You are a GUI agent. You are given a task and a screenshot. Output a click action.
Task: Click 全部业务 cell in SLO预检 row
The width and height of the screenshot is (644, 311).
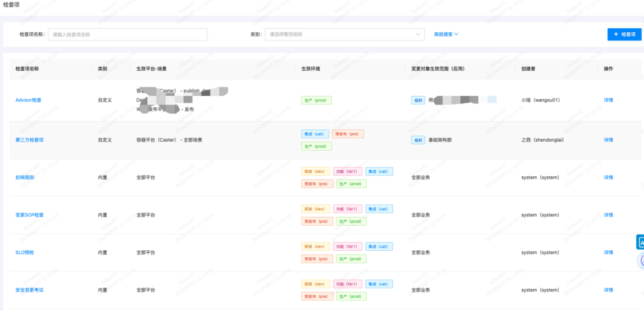pyautogui.click(x=420, y=253)
